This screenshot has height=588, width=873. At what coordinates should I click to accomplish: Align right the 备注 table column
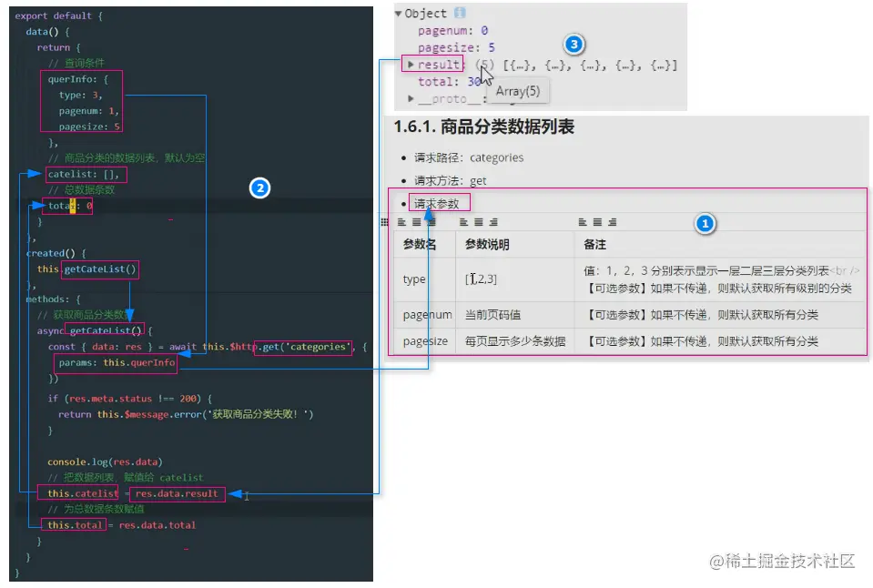(613, 222)
